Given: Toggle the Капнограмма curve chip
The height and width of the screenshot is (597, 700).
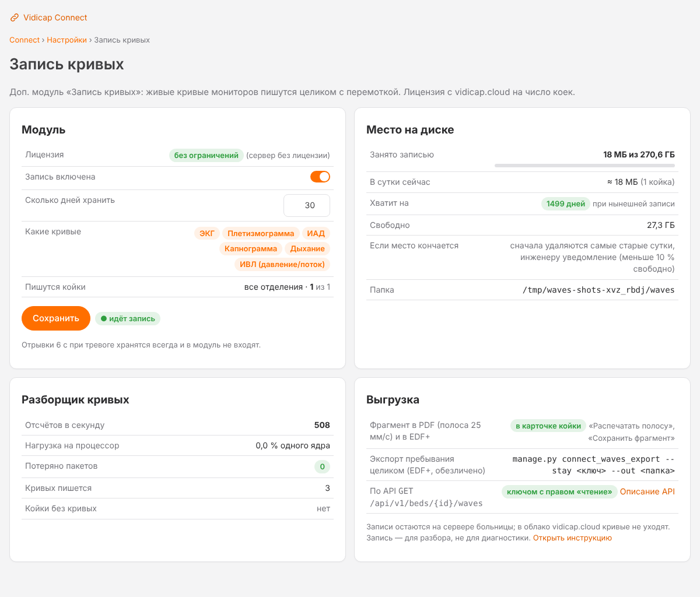Looking at the screenshot, I should click(251, 249).
